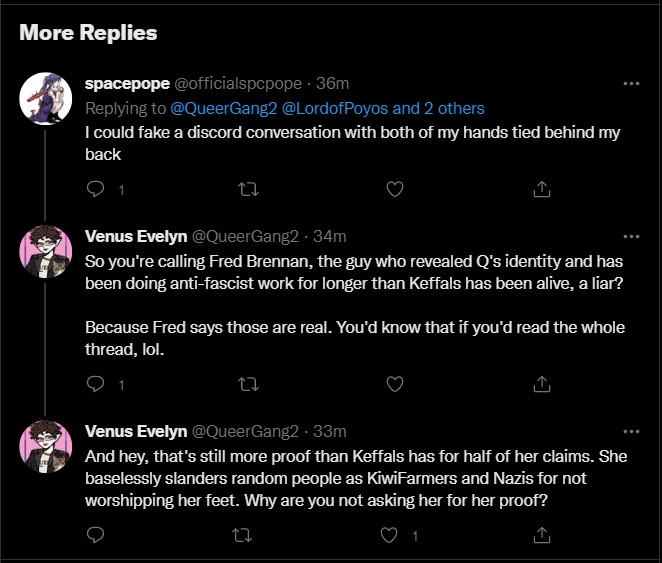Share the Fred Brennan tweet
The height and width of the screenshot is (563, 662).
coord(541,383)
